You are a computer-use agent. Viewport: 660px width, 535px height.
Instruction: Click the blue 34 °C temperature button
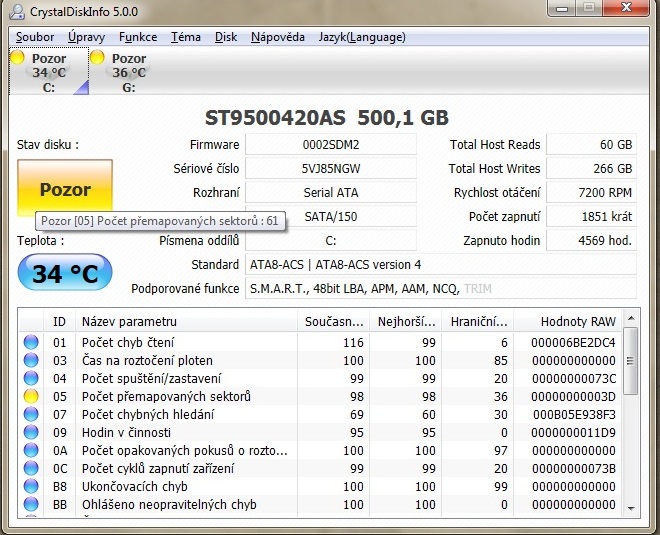(65, 272)
